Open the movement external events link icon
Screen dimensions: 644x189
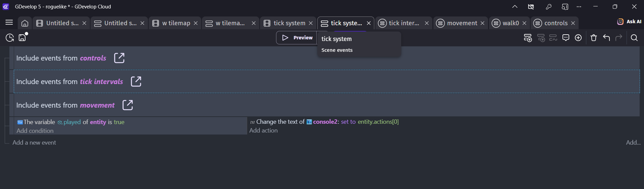point(127,105)
